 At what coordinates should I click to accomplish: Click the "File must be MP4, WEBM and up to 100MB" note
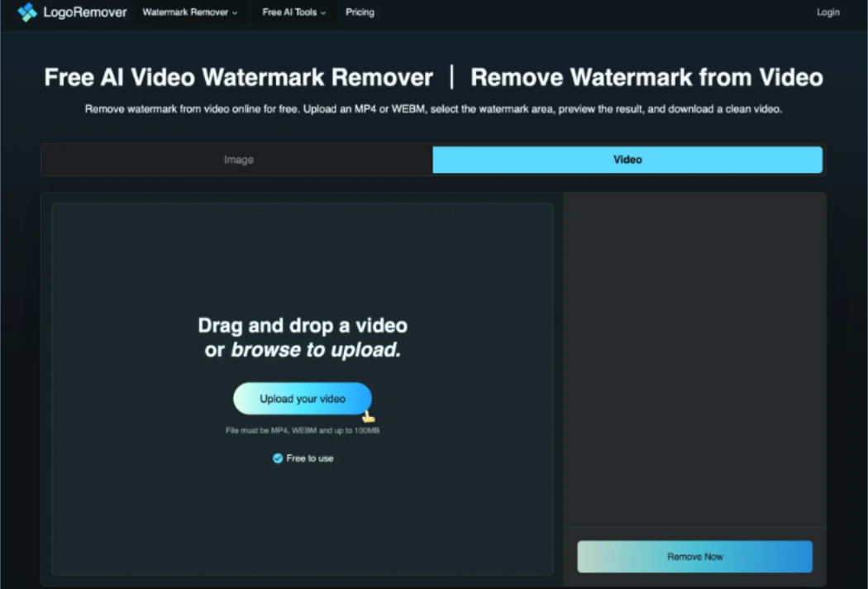[x=303, y=430]
